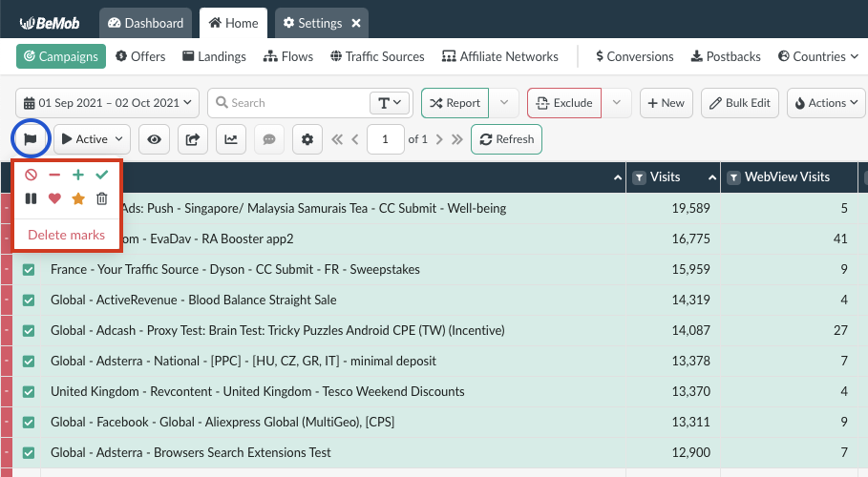The height and width of the screenshot is (477, 868).
Task: Uncheck the Adsterra Browsers Search checkbox
Action: pos(29,452)
